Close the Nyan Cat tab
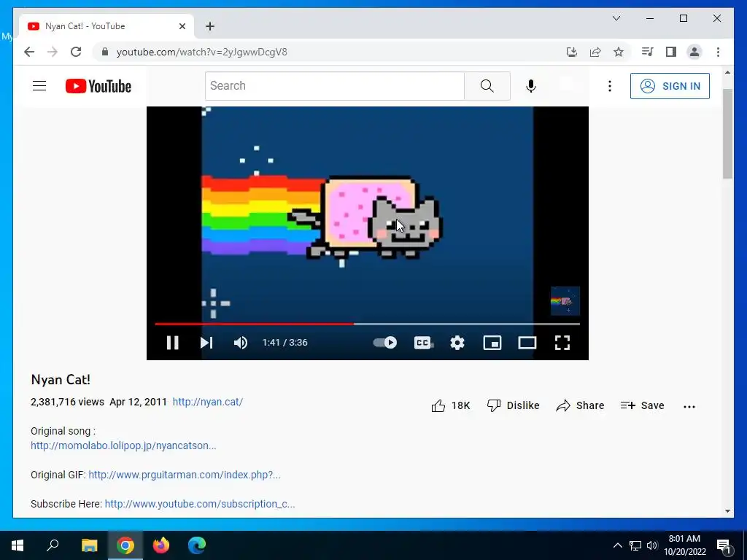The height and width of the screenshot is (560, 747). click(x=182, y=26)
